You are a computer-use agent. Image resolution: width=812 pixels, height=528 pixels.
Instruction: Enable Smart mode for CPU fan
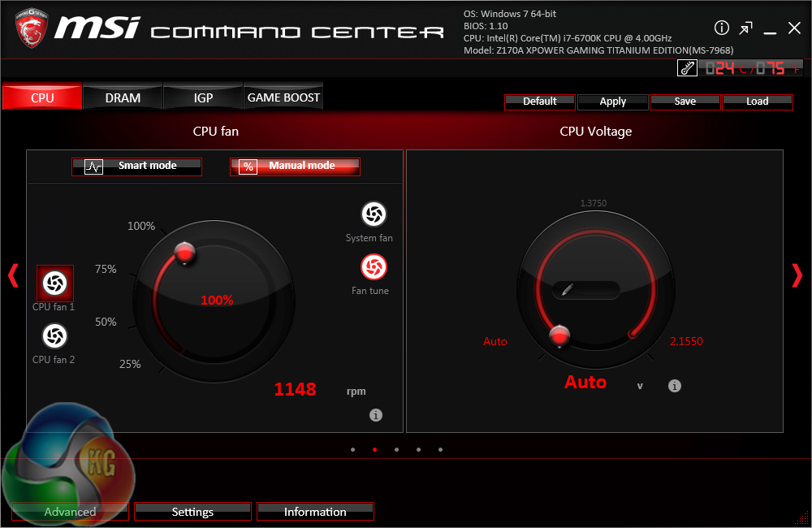coord(136,167)
